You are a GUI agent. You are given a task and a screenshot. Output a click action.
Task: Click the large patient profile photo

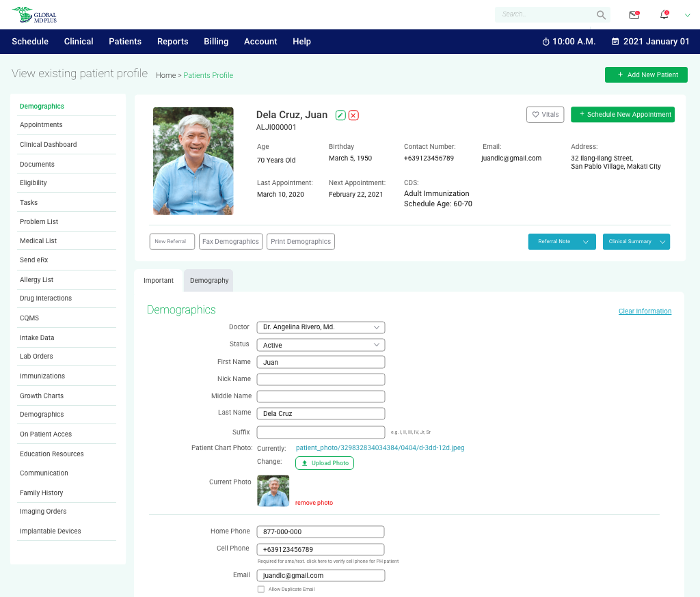[193, 161]
